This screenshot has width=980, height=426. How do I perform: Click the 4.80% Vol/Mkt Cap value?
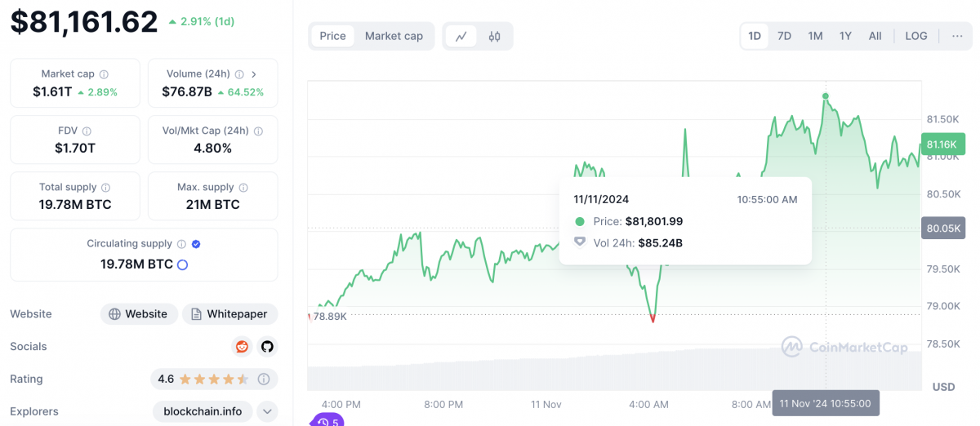[x=212, y=148]
